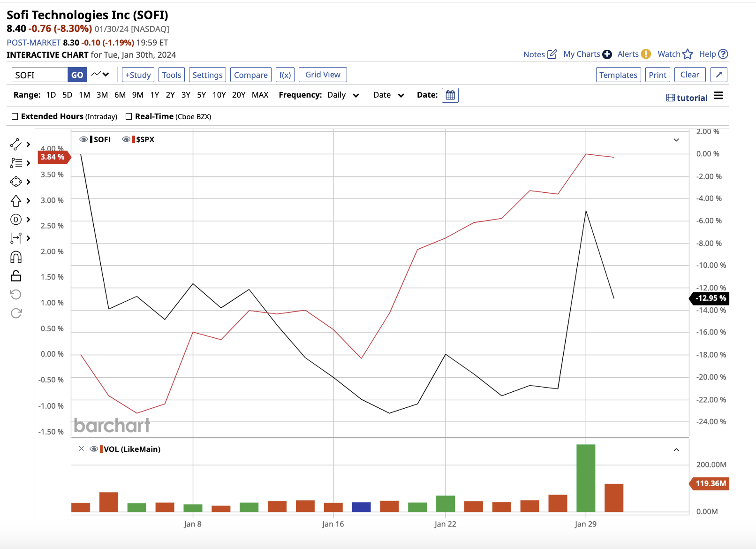The image size is (756, 549).
Task: Open the Date axis type dropdown
Action: pyautogui.click(x=389, y=95)
